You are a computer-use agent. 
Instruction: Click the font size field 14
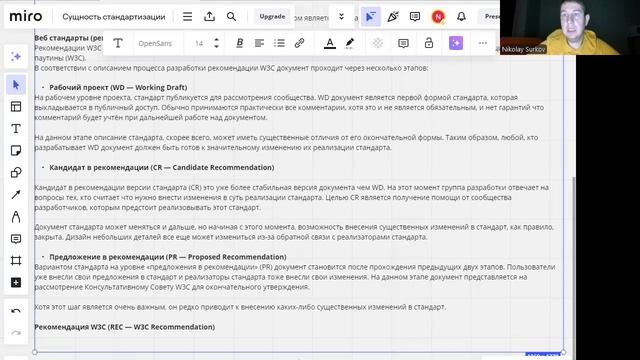(199, 43)
